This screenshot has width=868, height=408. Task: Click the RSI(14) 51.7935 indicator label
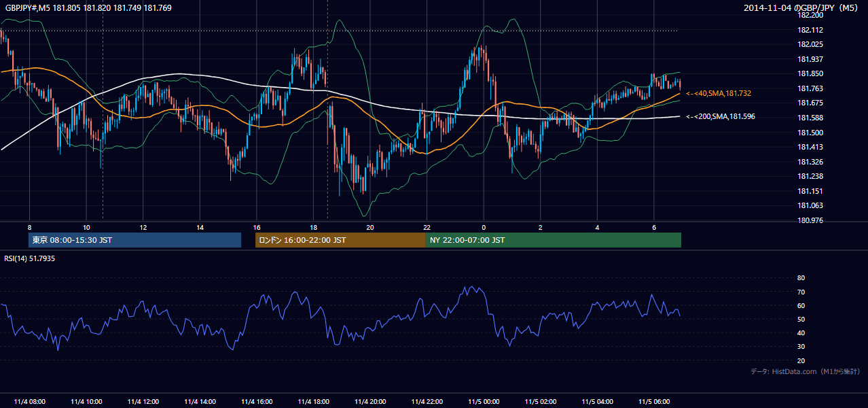[x=30, y=258]
